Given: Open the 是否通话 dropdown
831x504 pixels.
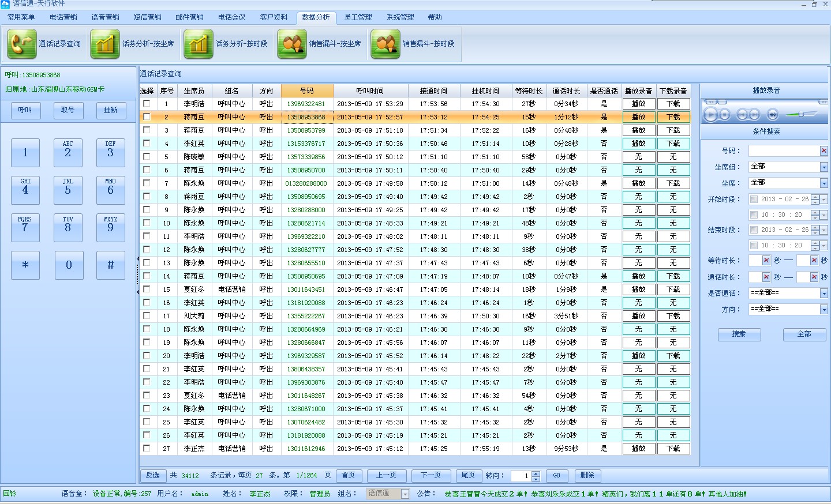Looking at the screenshot, I should click(823, 293).
